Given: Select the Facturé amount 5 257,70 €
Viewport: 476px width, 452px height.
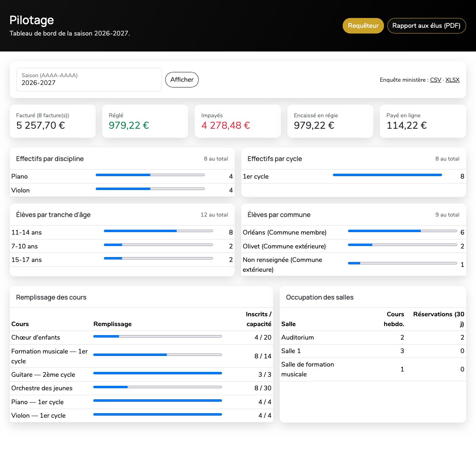Looking at the screenshot, I should 40,125.
